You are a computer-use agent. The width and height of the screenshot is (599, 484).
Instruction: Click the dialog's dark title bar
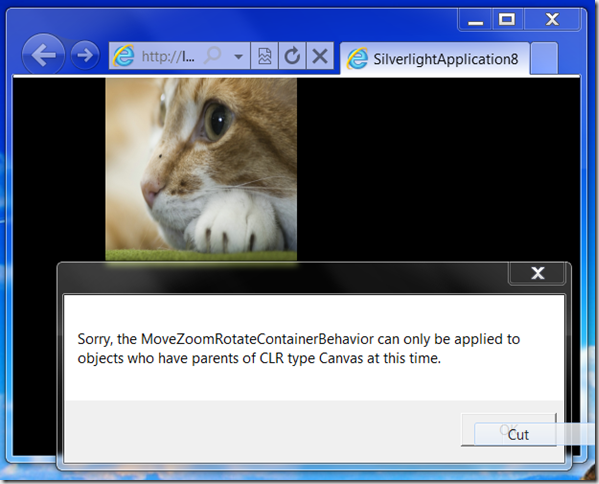pyautogui.click(x=283, y=278)
